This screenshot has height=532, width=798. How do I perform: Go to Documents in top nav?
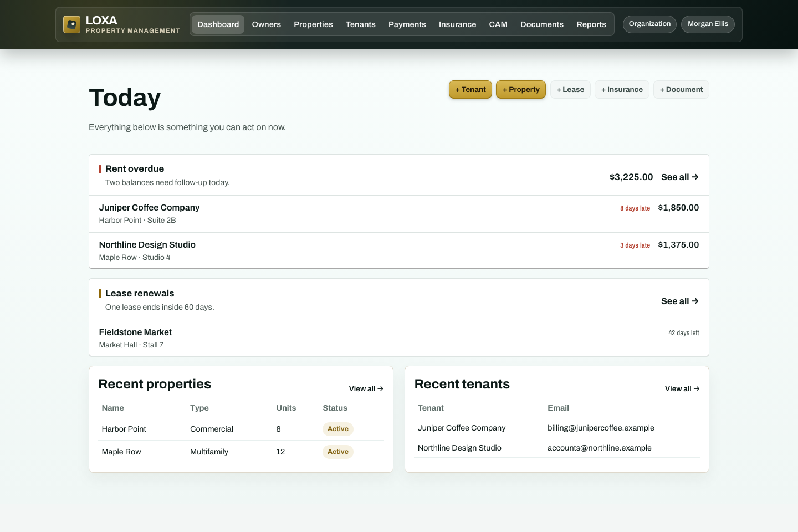pyautogui.click(x=542, y=24)
